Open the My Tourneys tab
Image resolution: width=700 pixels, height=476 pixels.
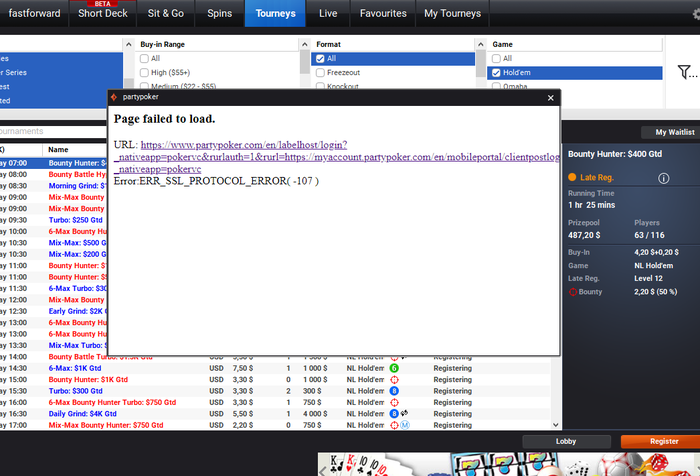tap(453, 14)
